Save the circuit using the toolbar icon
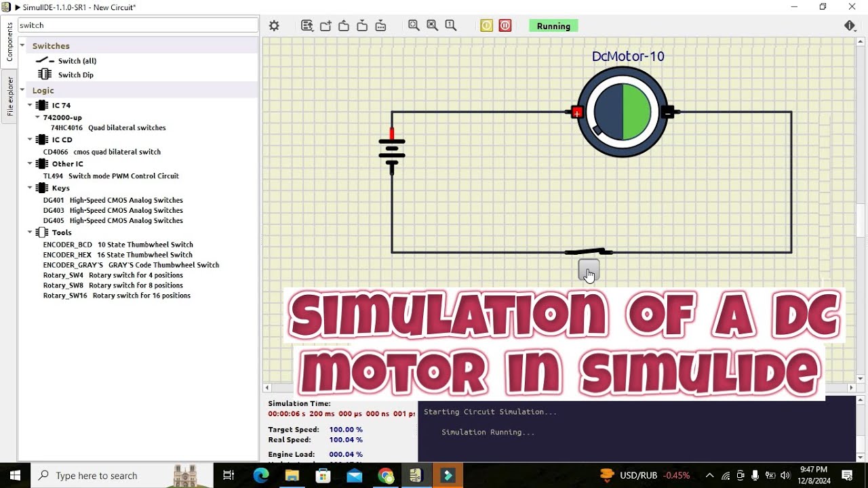 pyautogui.click(x=362, y=26)
